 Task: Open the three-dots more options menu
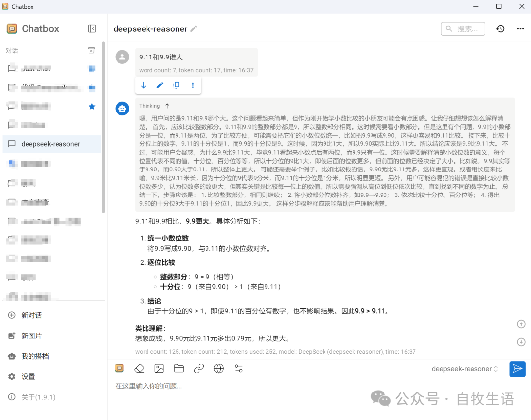[520, 29]
